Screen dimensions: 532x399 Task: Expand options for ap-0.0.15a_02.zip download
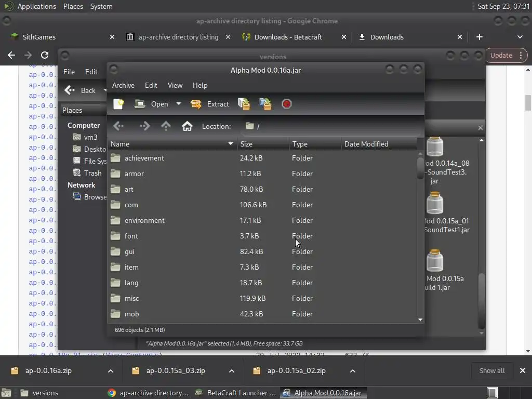point(353,371)
